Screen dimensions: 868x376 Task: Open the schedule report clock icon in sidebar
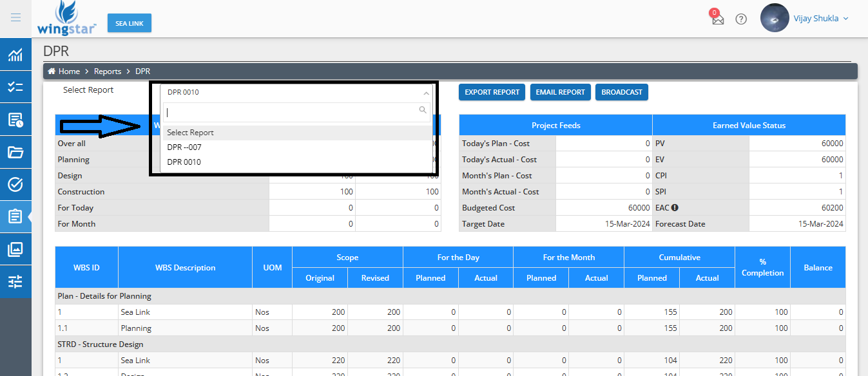[x=15, y=120]
